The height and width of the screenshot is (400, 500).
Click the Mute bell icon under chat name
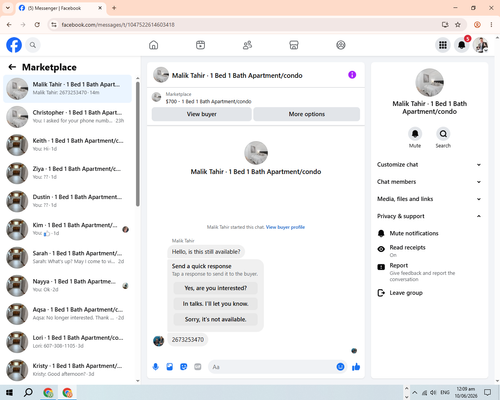[x=415, y=134]
